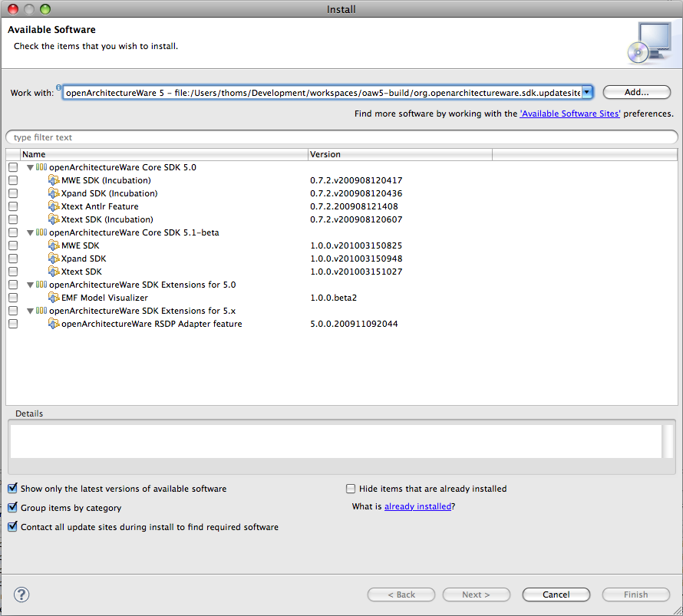The image size is (683, 616).
Task: Open help with the question mark icon
Action: tap(21, 595)
